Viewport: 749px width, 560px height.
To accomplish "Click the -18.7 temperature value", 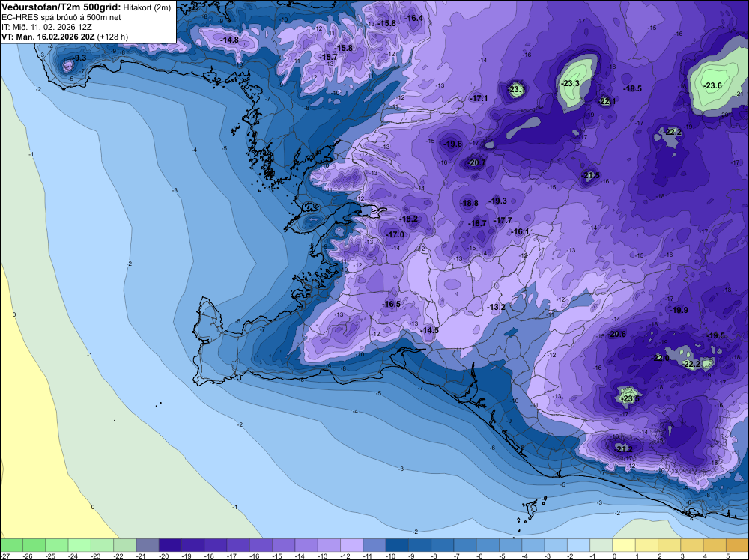I will click(x=477, y=223).
